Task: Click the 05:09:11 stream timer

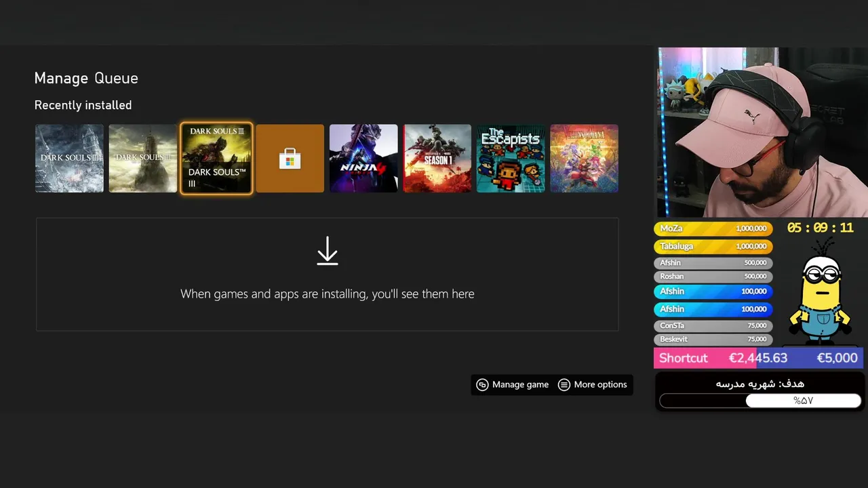Action: [x=821, y=228]
